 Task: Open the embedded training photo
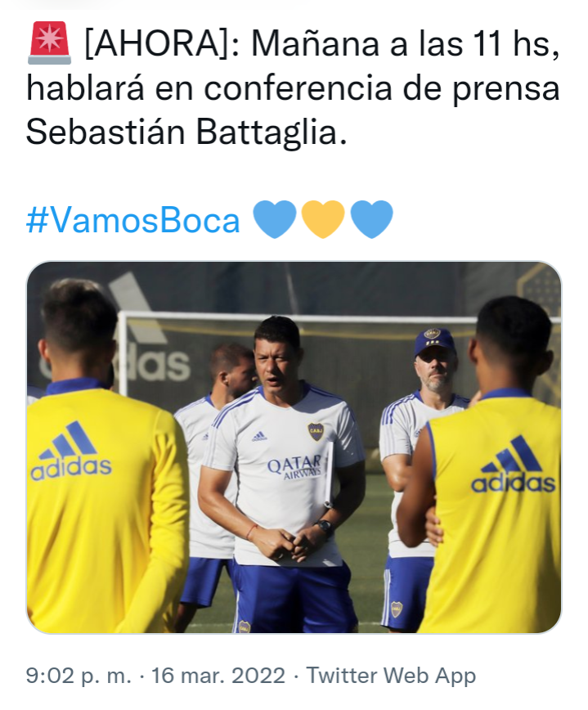coord(294,447)
